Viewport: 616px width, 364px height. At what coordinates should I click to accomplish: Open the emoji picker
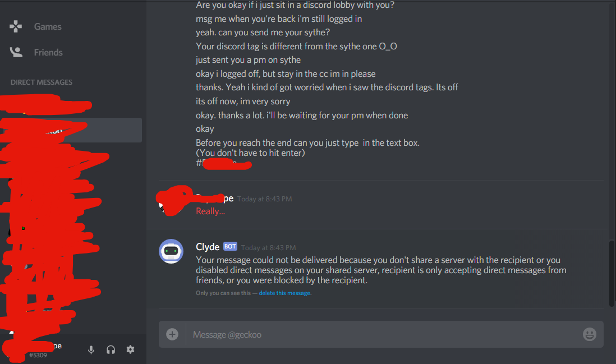pyautogui.click(x=589, y=334)
